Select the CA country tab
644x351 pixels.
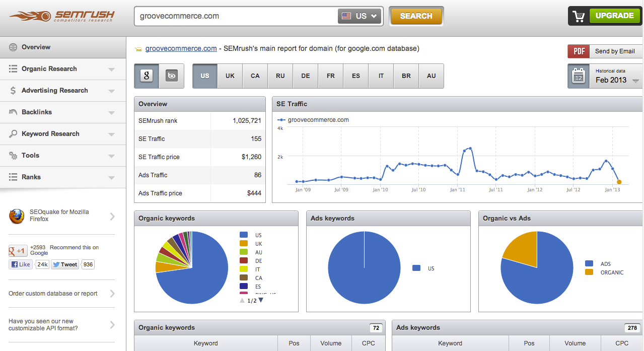[255, 76]
